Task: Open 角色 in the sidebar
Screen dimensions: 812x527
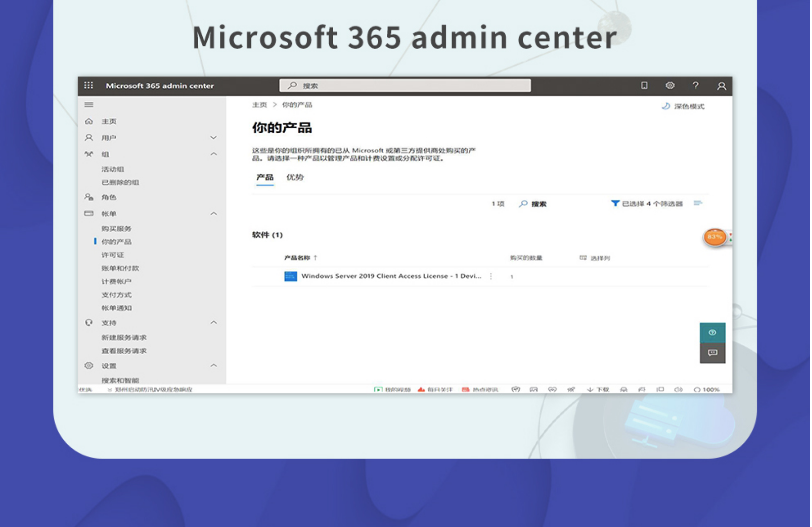Action: [x=109, y=197]
